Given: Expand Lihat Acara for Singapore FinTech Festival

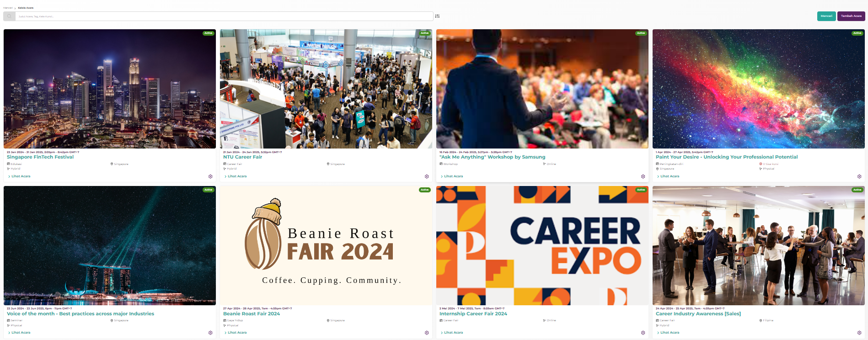Looking at the screenshot, I should [19, 176].
